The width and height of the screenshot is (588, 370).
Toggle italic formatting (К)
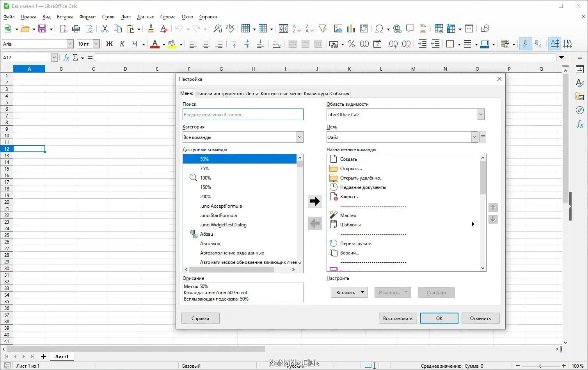pyautogui.click(x=122, y=44)
